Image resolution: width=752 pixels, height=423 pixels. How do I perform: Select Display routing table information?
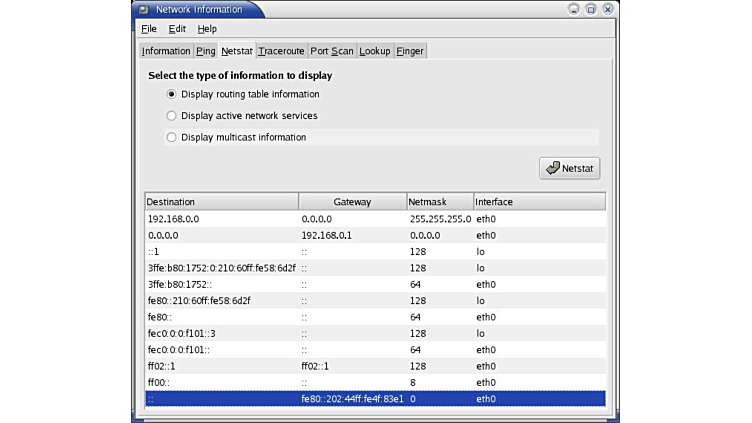coord(172,94)
